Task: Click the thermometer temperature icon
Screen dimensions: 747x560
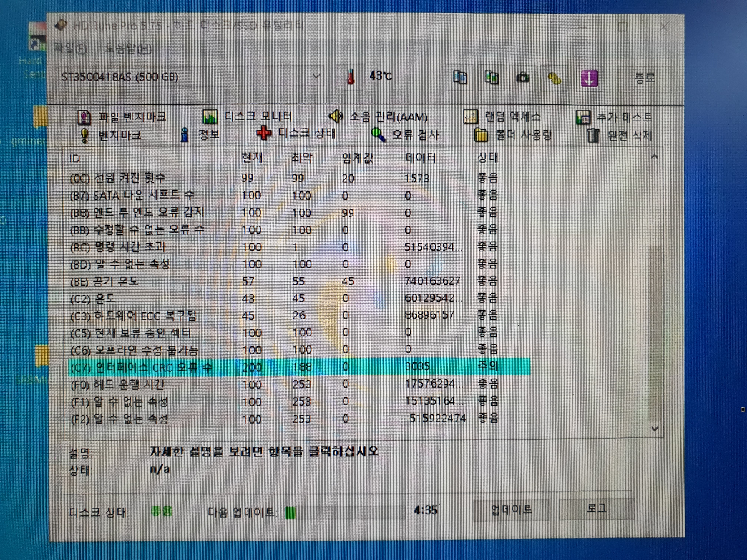Action: pos(351,77)
